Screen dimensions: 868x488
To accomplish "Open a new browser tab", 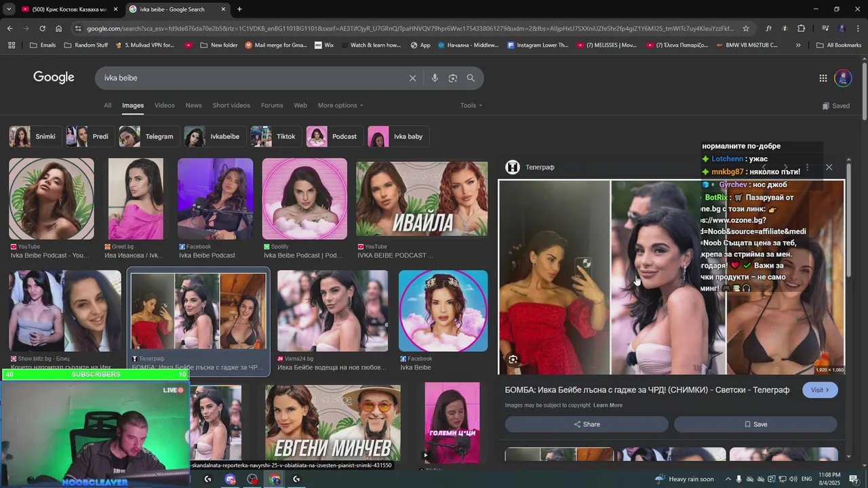I will (239, 9).
